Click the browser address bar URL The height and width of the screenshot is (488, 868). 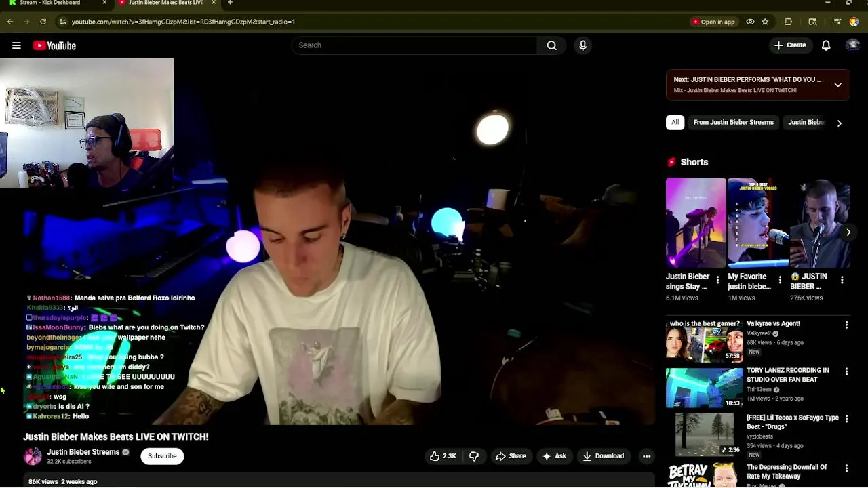tap(183, 22)
